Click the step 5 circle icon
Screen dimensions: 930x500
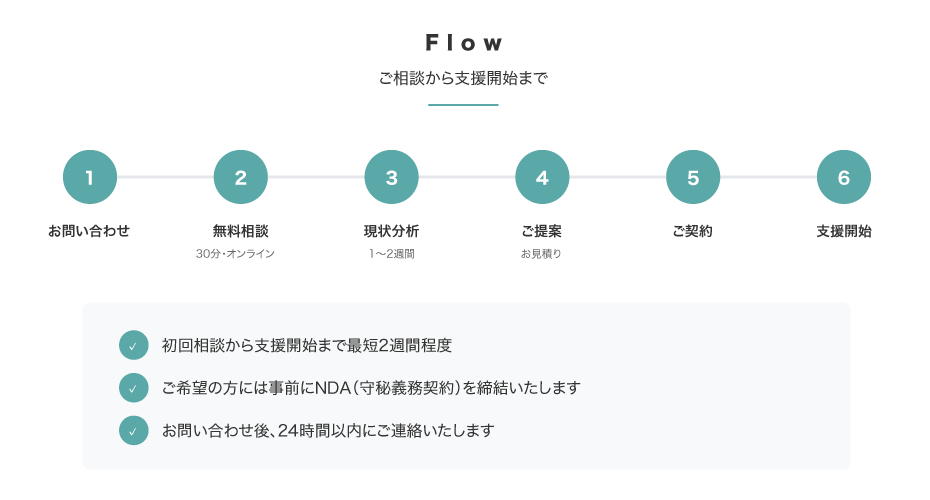click(693, 178)
